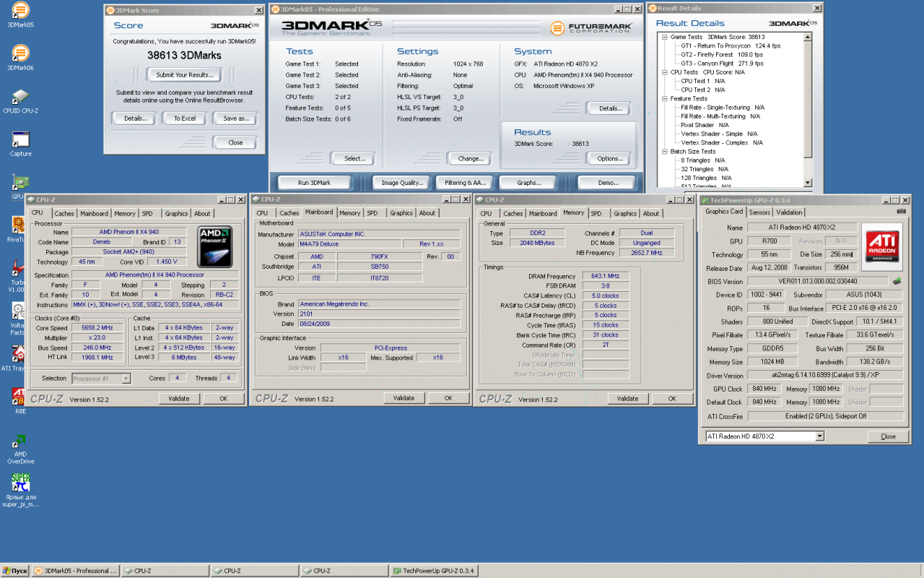Open the Processor #1 selection dropdown
Image resolution: width=924 pixels, height=578 pixels.
(x=126, y=379)
